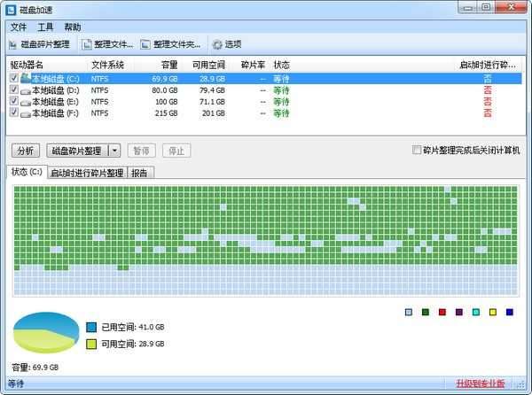This screenshot has width=532, height=395.
Task: Click the yellow 可用空间 legend square
Action: point(91,344)
